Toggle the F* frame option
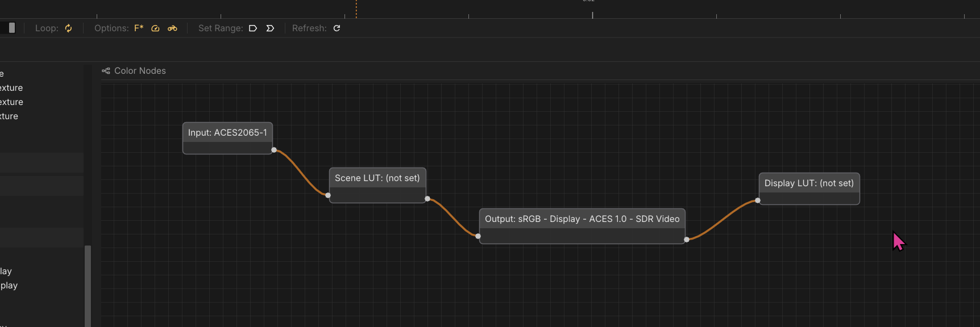The height and width of the screenshot is (327, 980). [139, 28]
